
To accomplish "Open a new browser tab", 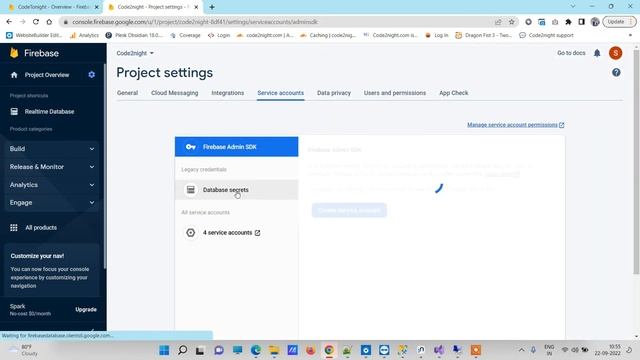I will coord(212,7).
